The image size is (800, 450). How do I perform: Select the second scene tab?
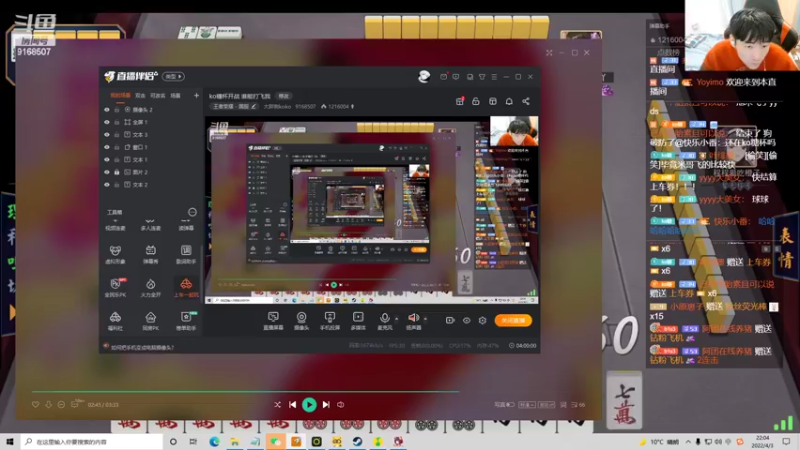tap(140, 95)
